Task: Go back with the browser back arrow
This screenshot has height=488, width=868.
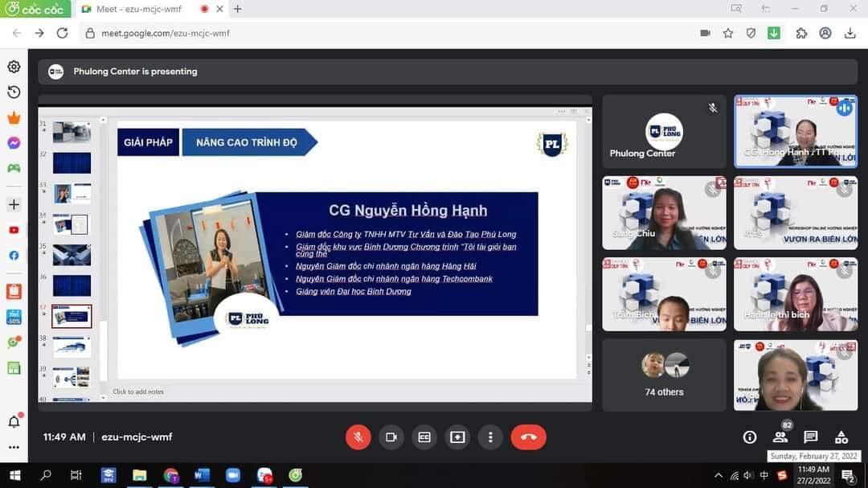Action: click(x=17, y=33)
